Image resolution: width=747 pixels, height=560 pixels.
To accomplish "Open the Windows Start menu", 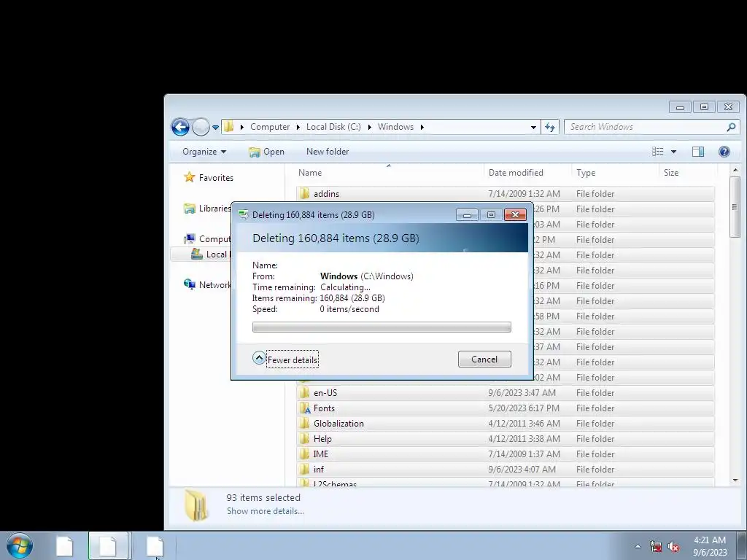I will (x=20, y=545).
